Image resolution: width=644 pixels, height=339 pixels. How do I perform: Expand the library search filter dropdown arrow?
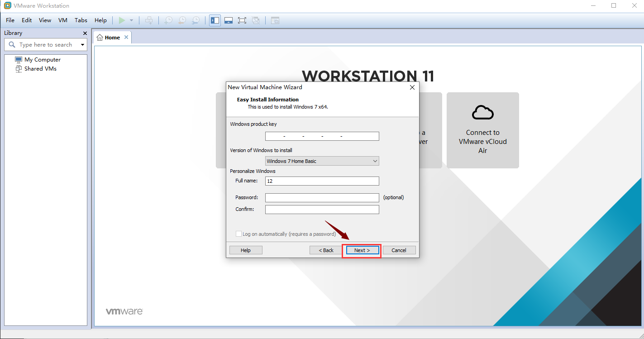tap(82, 45)
